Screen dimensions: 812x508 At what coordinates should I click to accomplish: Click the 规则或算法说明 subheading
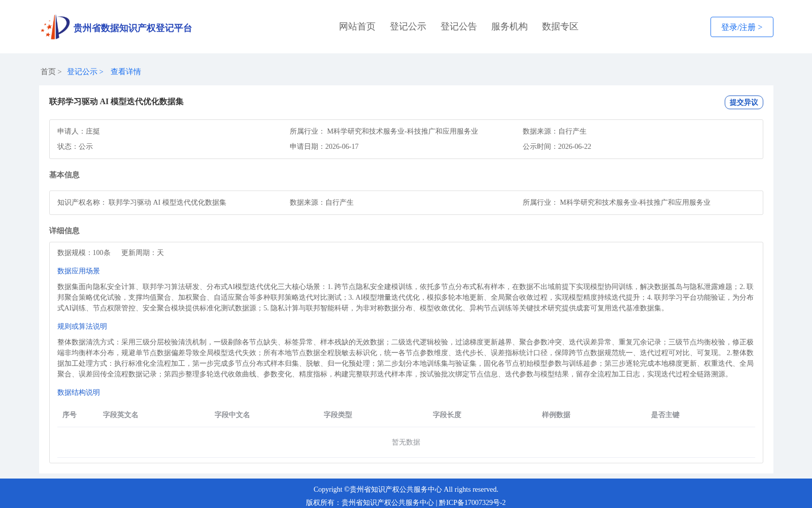82,326
